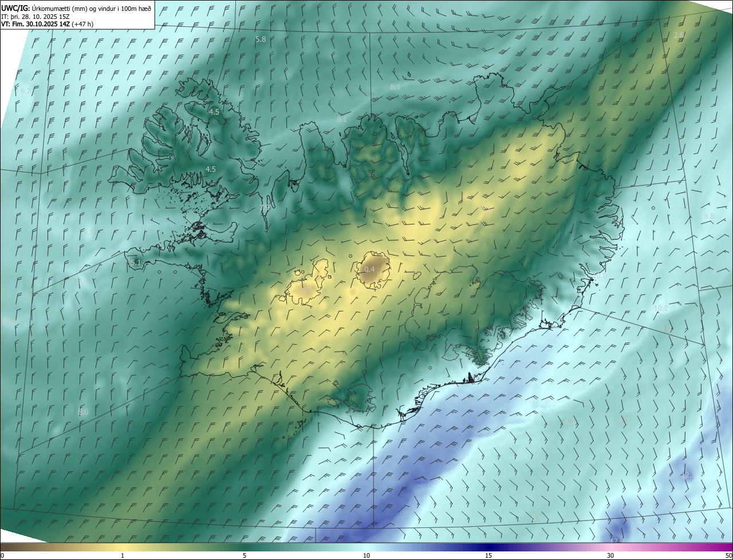Click the 5.8 value label on the map
The width and height of the screenshot is (733, 560).
[261, 40]
